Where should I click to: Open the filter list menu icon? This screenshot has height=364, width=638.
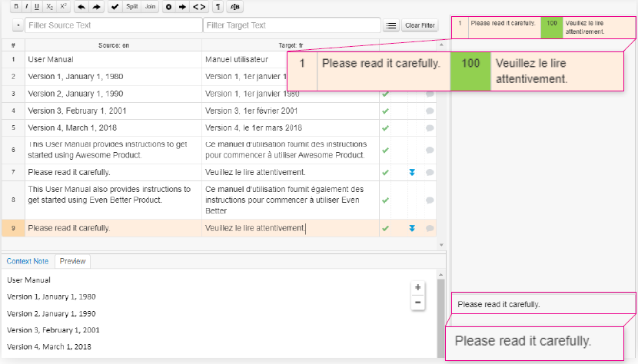click(x=391, y=25)
